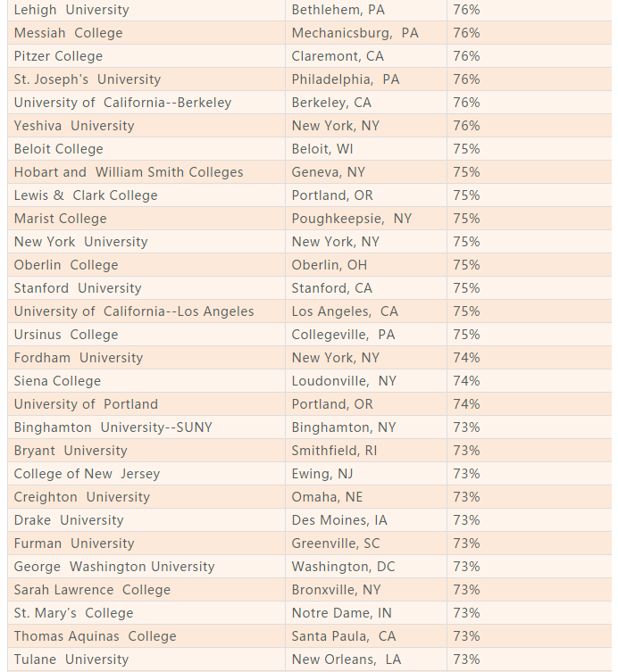Viewport: 618px width, 672px height.
Task: Click Stanford University in the list
Action: tap(78, 287)
